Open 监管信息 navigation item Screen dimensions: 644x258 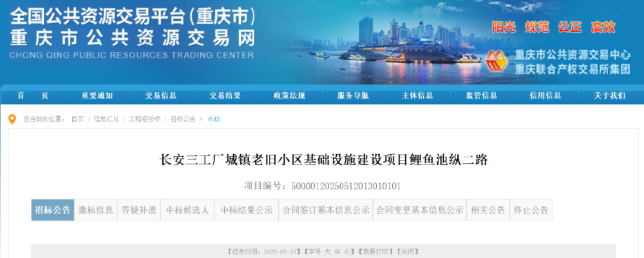pyautogui.click(x=481, y=96)
